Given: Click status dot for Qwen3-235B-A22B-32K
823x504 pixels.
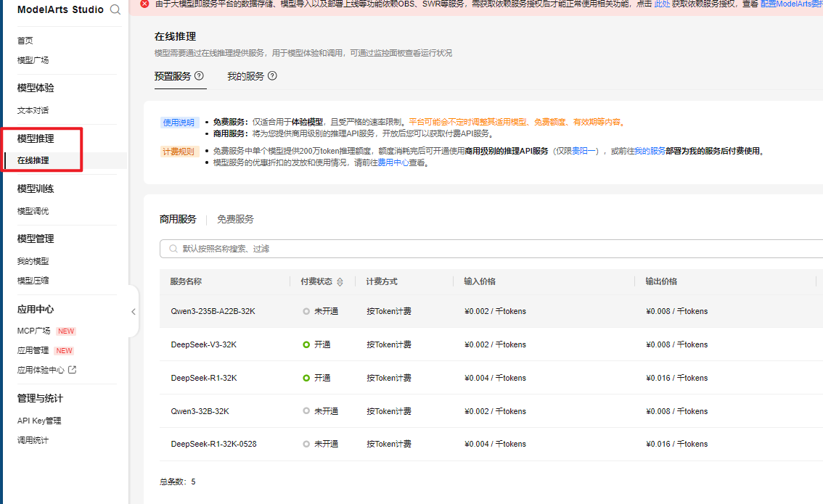Looking at the screenshot, I should (306, 311).
